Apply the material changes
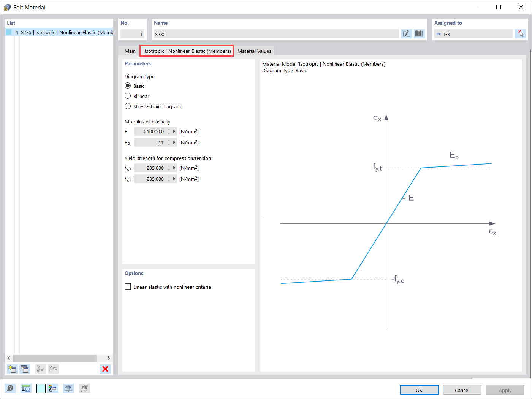The image size is (532, 399). [x=505, y=390]
